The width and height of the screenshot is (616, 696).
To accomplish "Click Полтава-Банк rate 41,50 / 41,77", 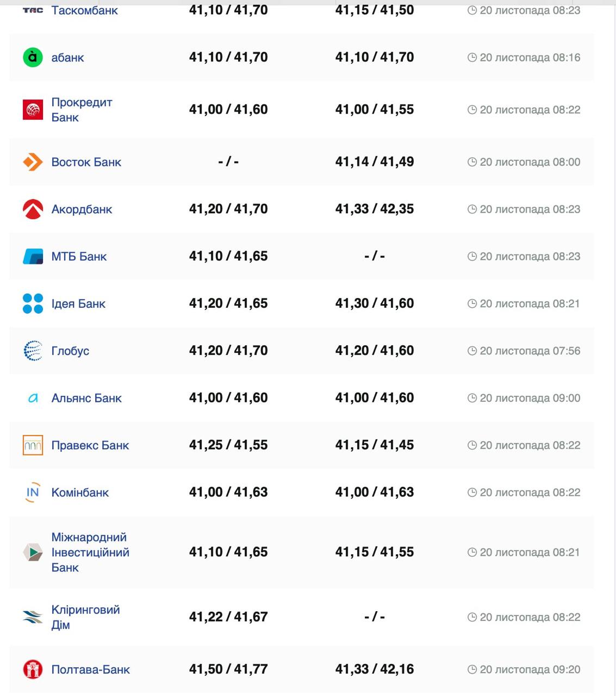I will click(228, 669).
